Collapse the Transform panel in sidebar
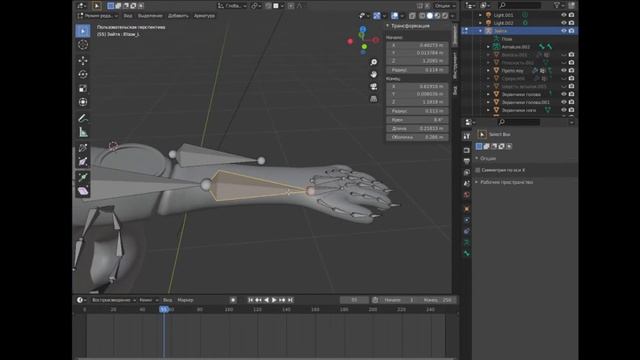640x360 pixels. (x=387, y=26)
